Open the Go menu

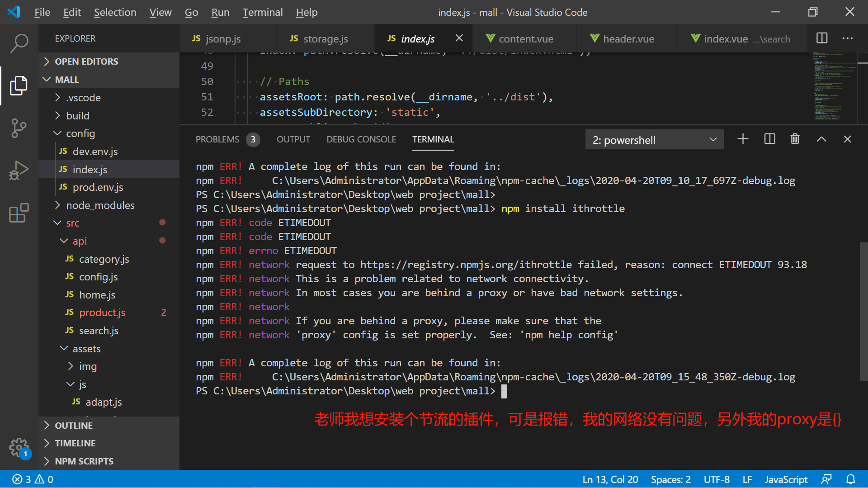pos(191,12)
